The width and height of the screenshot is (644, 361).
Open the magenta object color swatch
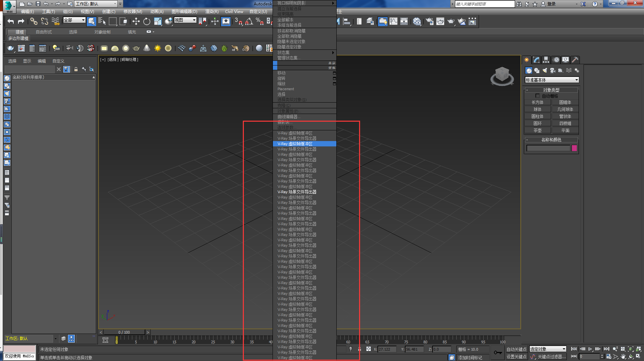tap(575, 148)
